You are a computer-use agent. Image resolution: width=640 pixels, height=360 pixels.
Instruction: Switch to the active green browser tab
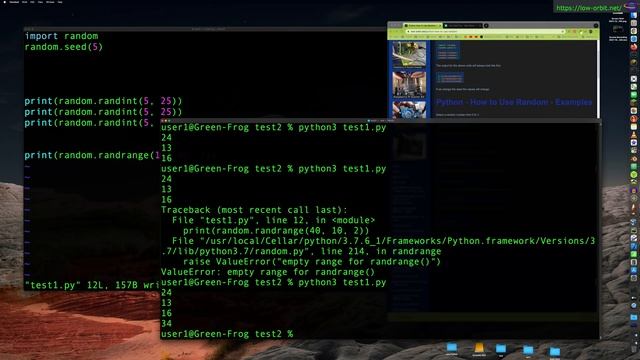pyautogui.click(x=422, y=25)
